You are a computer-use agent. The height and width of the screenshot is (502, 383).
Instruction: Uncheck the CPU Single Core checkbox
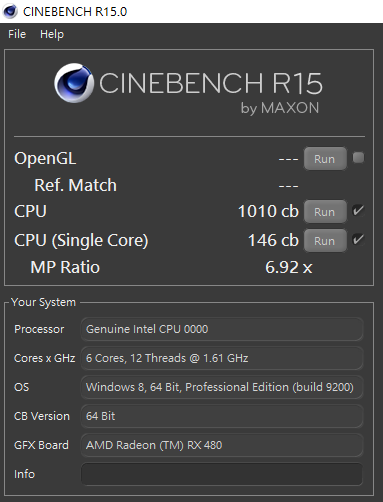[x=358, y=240]
